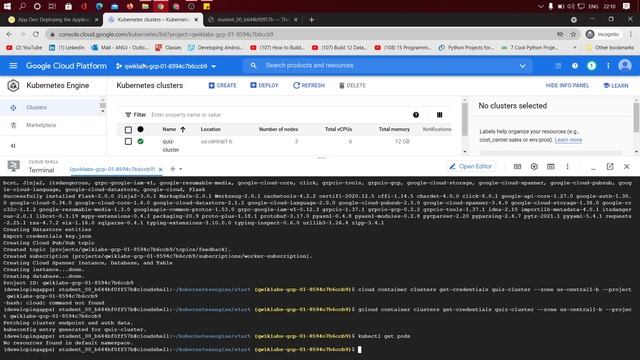Image resolution: width=640 pixels, height=360 pixels.
Task: Show hidden system tray icons chevron
Action: (x=541, y=7)
